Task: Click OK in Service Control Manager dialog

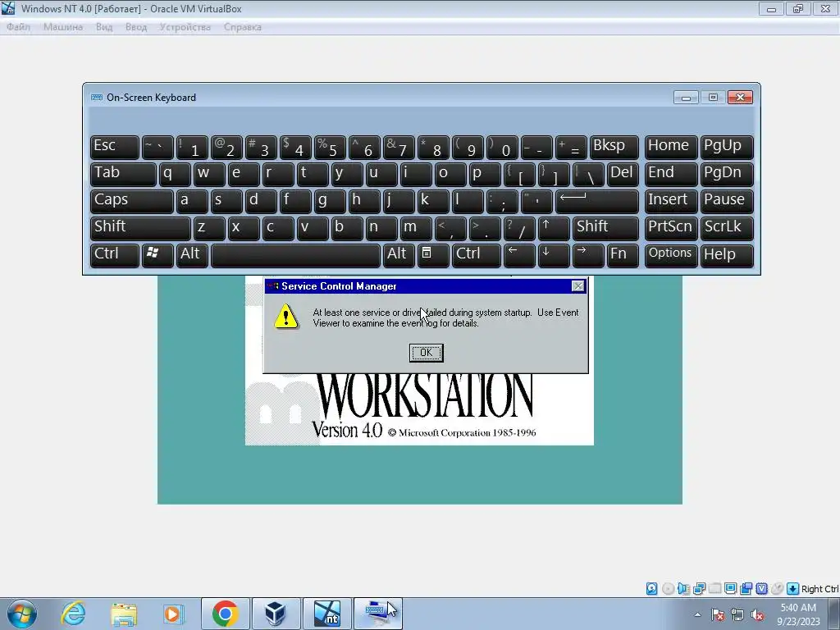Action: 426,353
